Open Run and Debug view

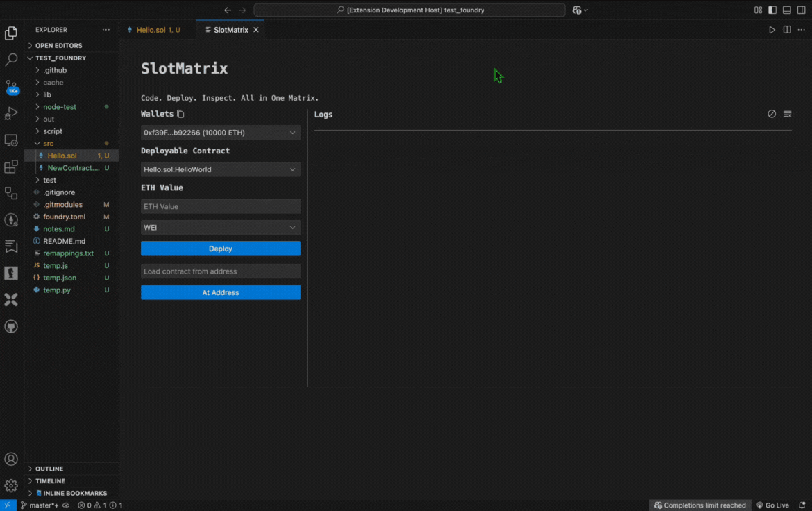tap(11, 113)
